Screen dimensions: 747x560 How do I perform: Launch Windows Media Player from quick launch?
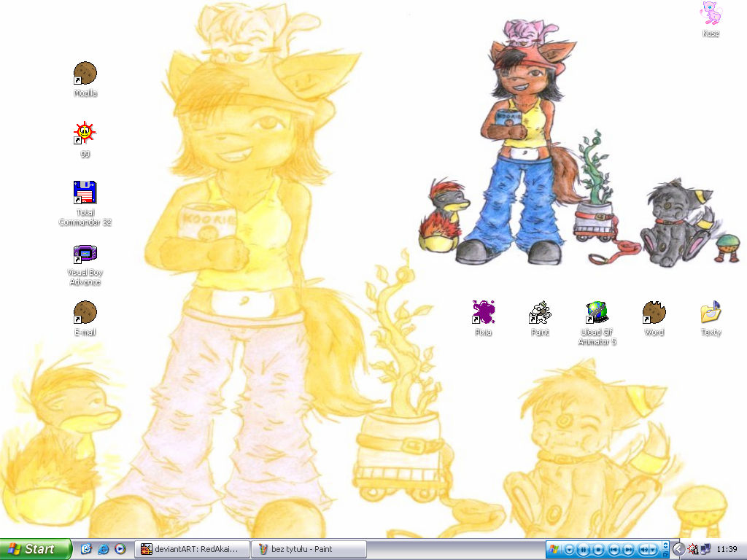point(120,549)
